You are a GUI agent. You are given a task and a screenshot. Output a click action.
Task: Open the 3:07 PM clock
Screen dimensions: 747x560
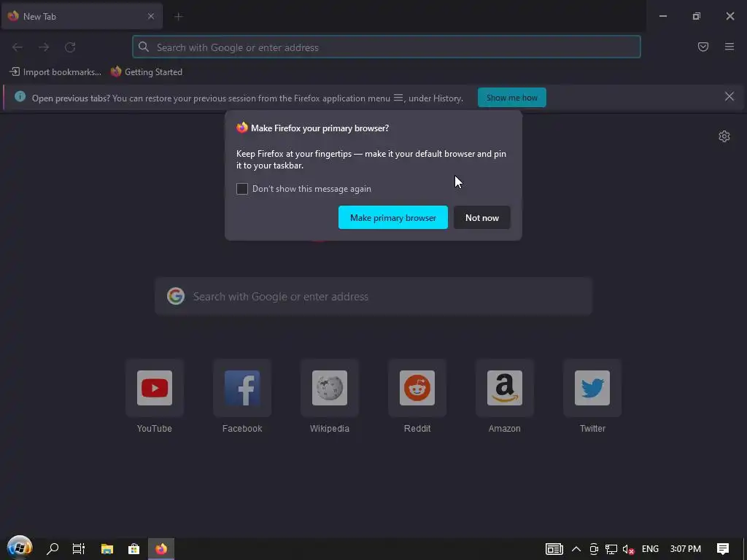[686, 549]
